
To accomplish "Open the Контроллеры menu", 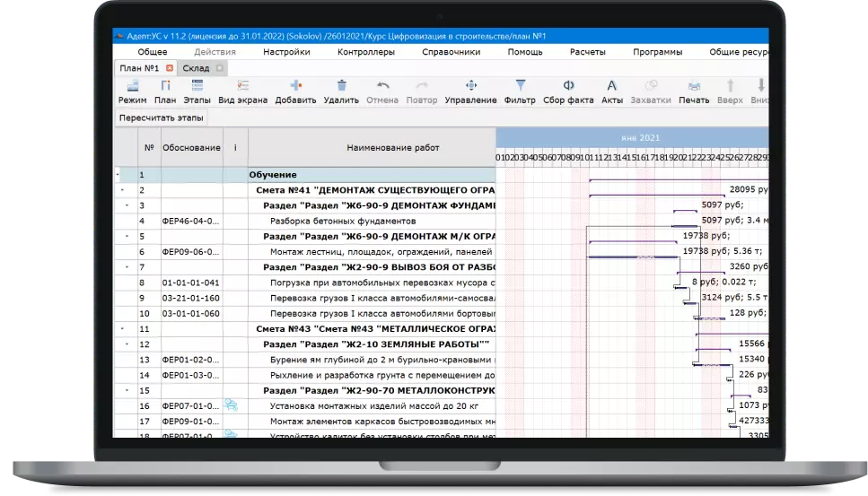I will click(x=366, y=52).
